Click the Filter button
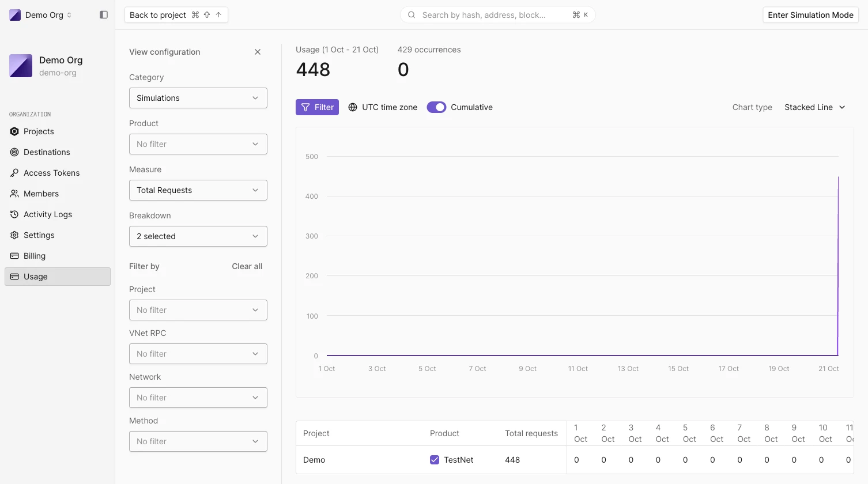 tap(318, 107)
